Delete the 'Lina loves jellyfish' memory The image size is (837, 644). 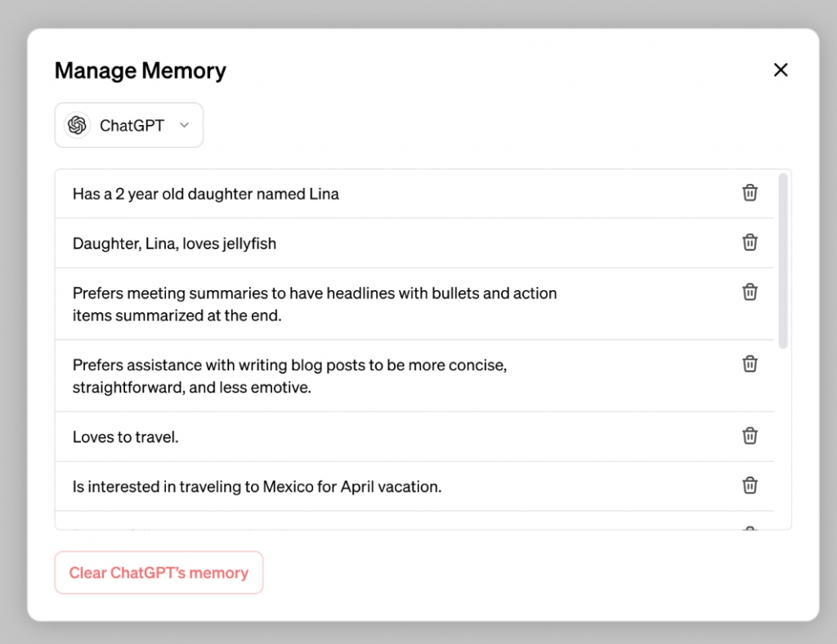point(750,243)
